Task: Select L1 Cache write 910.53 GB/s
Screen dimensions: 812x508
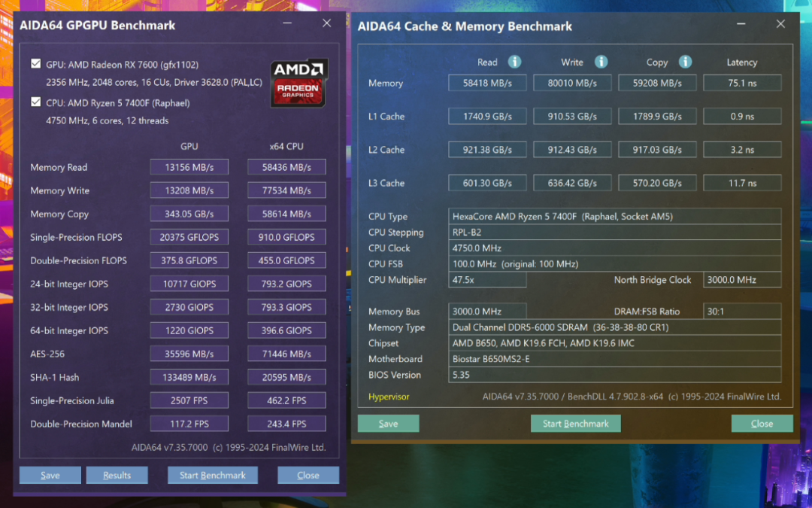Action: click(572, 116)
